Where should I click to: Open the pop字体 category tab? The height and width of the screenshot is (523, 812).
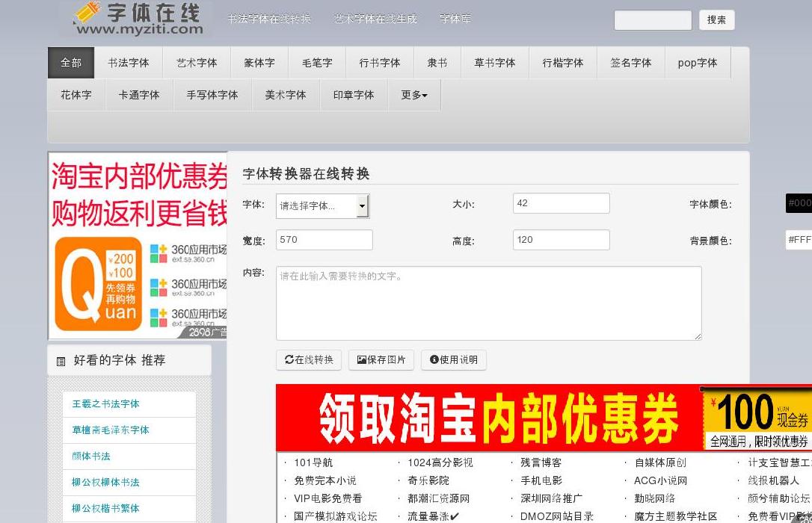coord(698,63)
